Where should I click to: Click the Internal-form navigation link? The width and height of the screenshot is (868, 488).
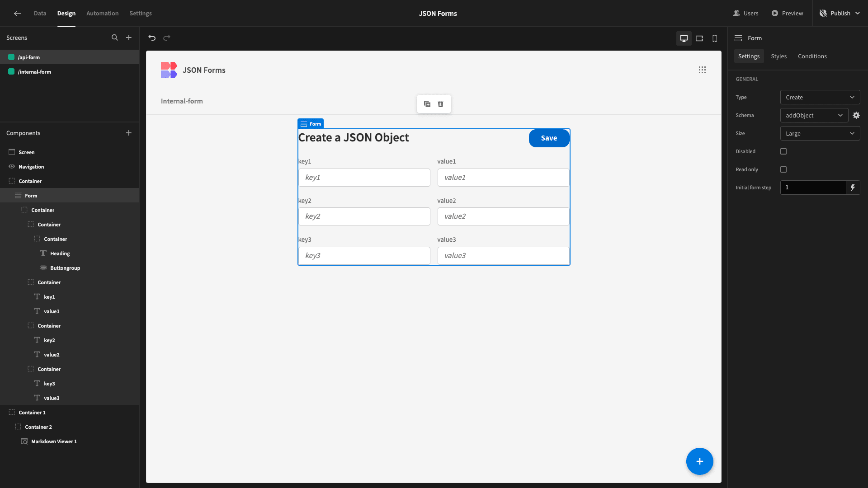tap(182, 101)
